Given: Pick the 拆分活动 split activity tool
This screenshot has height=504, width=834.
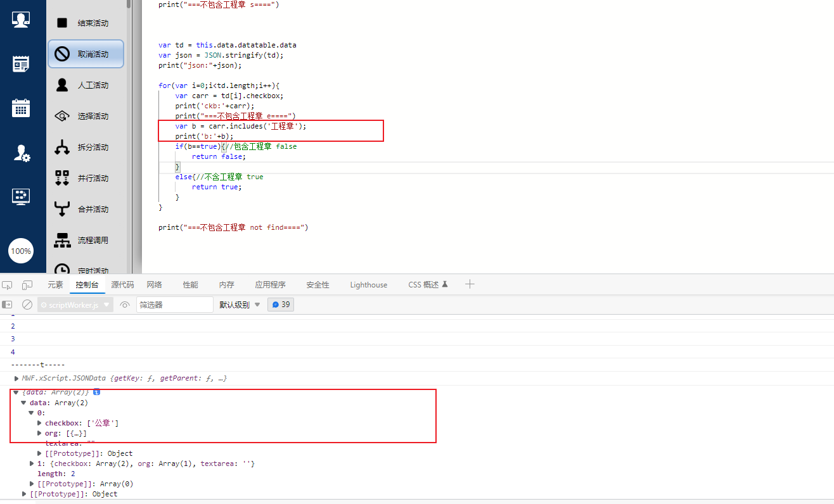Looking at the screenshot, I should click(x=86, y=148).
